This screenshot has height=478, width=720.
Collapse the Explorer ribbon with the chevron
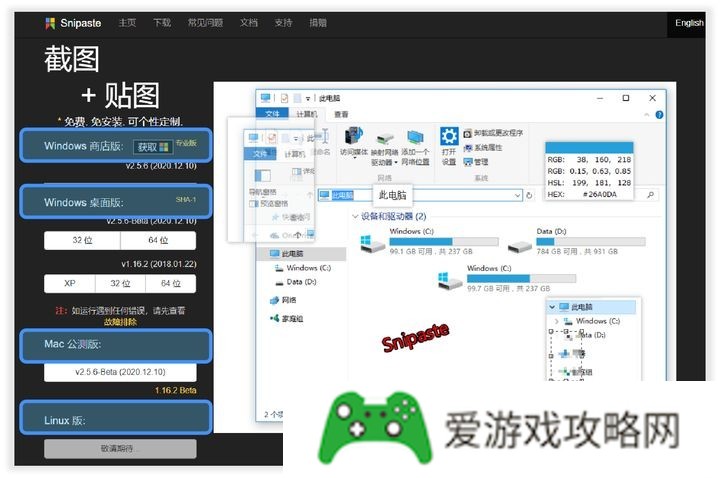[x=647, y=114]
